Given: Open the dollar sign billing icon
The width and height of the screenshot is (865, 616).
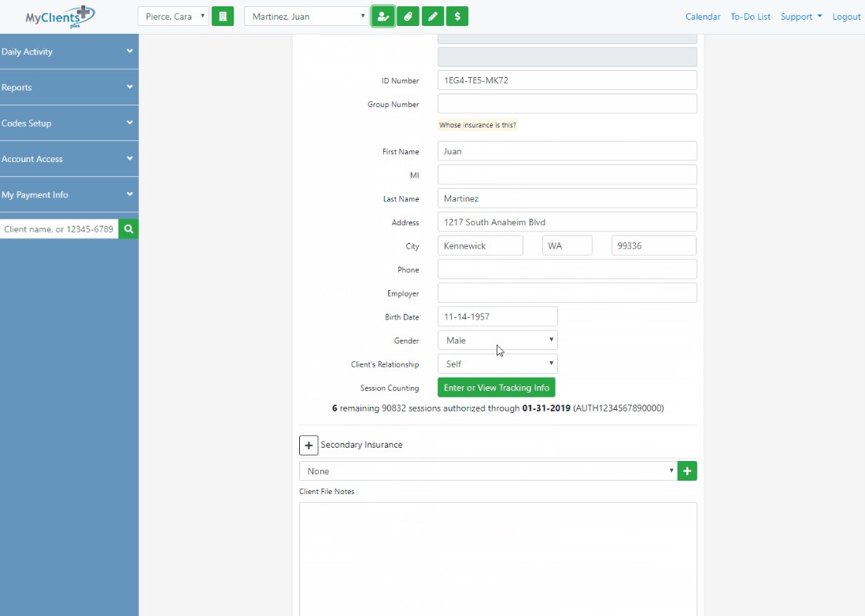Looking at the screenshot, I should point(457,16).
